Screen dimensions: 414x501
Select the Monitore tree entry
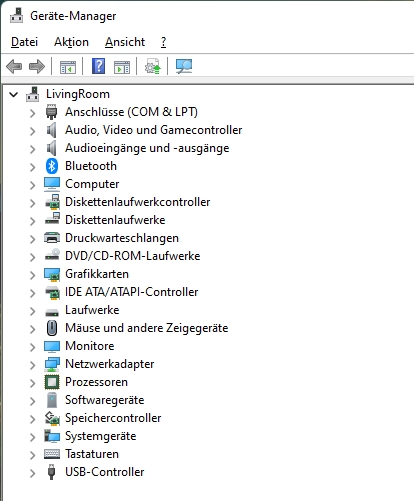90,346
